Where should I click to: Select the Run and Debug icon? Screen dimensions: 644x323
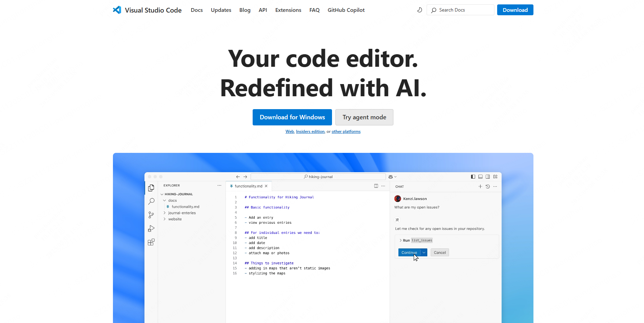click(x=151, y=228)
